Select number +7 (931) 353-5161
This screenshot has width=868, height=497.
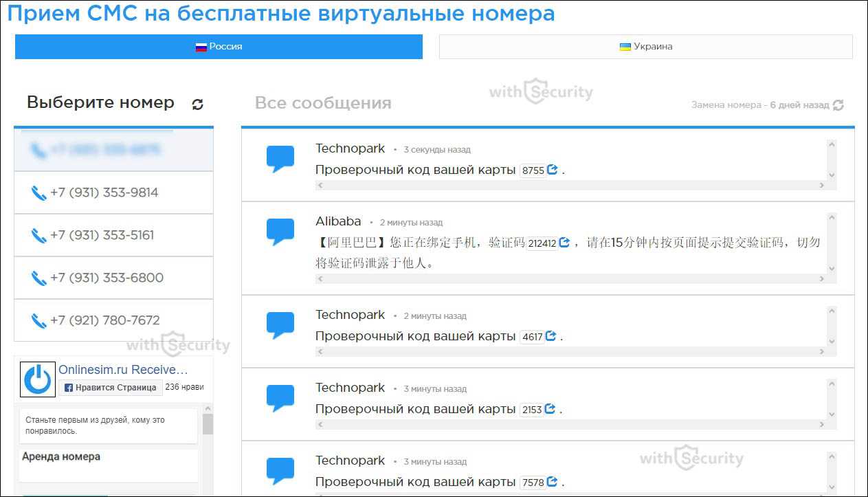point(114,235)
